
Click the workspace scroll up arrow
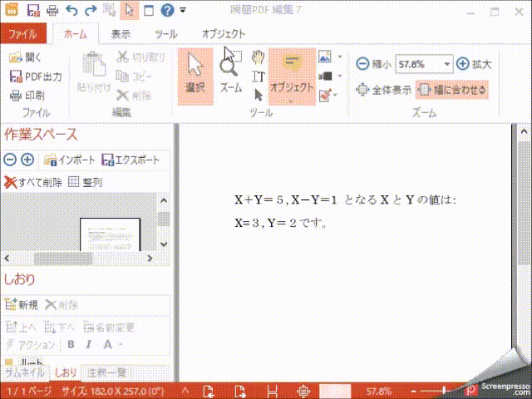(x=164, y=200)
